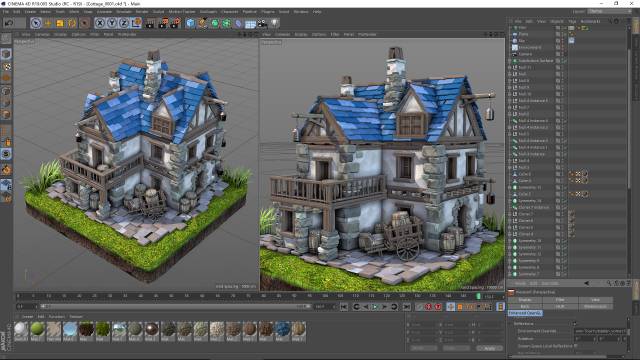The height and width of the screenshot is (360, 640).
Task: Select the Live Selection arrow tool
Action: click(36, 23)
